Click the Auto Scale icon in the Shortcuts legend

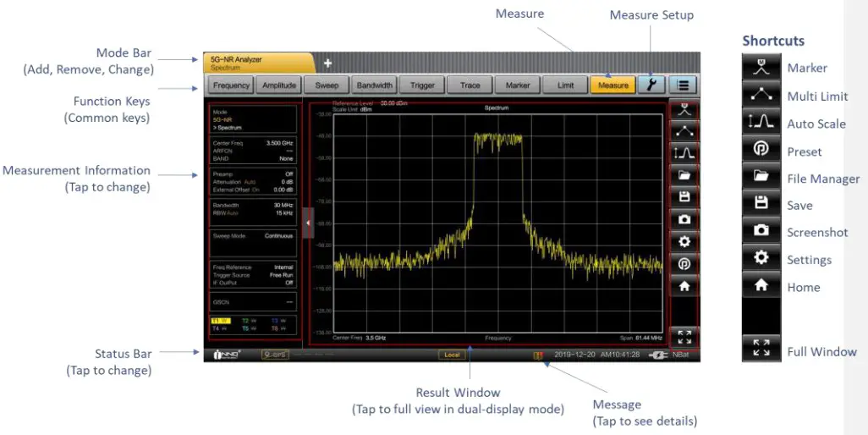[761, 122]
